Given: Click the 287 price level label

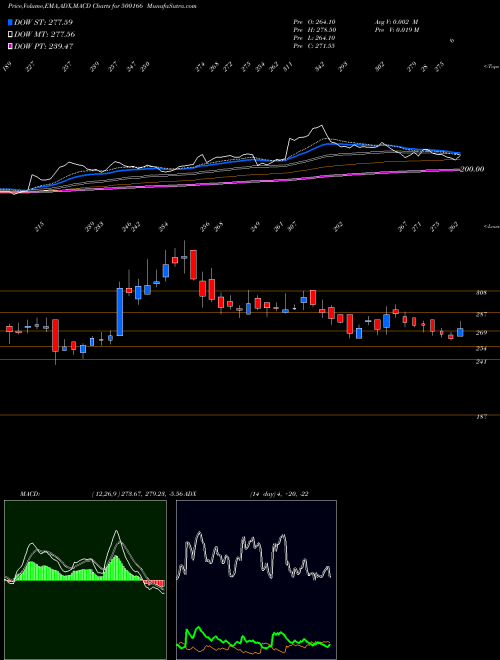Looking at the screenshot, I should click(x=482, y=314).
